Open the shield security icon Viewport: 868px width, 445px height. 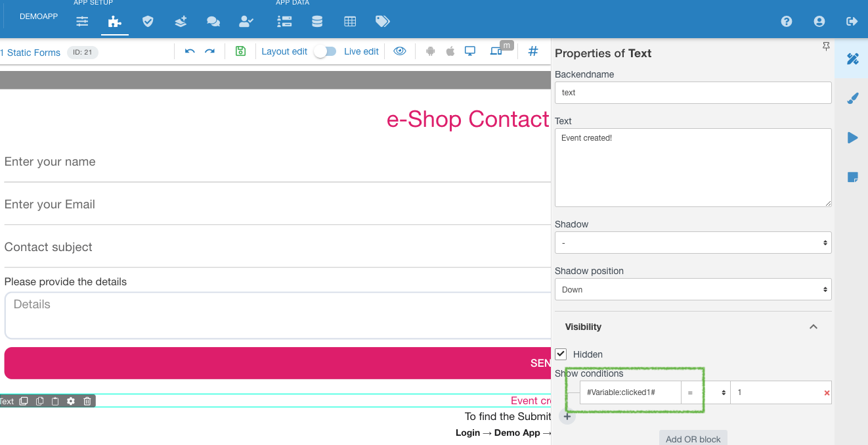pyautogui.click(x=148, y=22)
